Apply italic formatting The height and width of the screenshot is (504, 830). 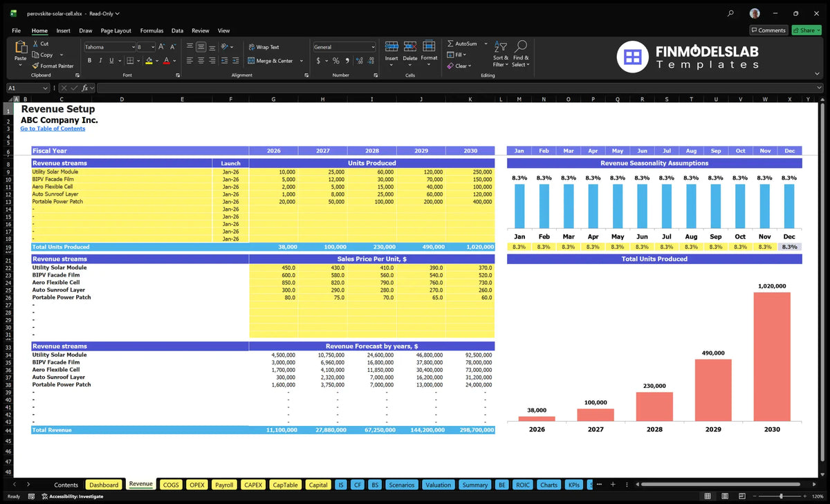coord(100,61)
